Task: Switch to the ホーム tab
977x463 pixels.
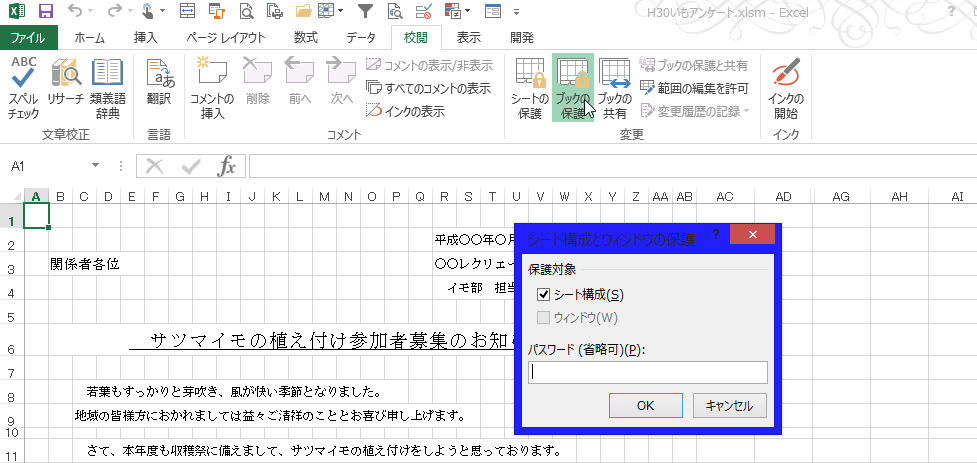Action: [x=89, y=38]
